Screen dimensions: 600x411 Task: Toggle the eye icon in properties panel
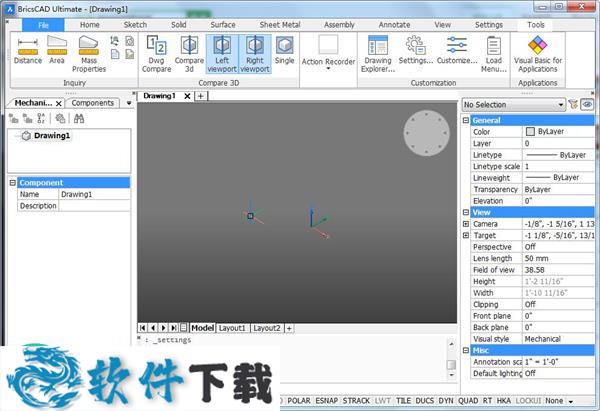click(x=587, y=104)
